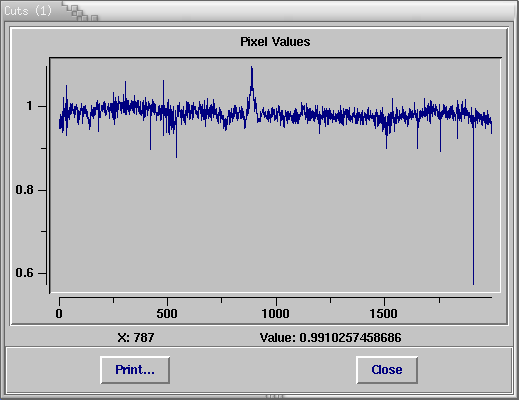Click the empty plot area below the spectrum
The height and width of the screenshot is (400, 519).
coord(267,217)
